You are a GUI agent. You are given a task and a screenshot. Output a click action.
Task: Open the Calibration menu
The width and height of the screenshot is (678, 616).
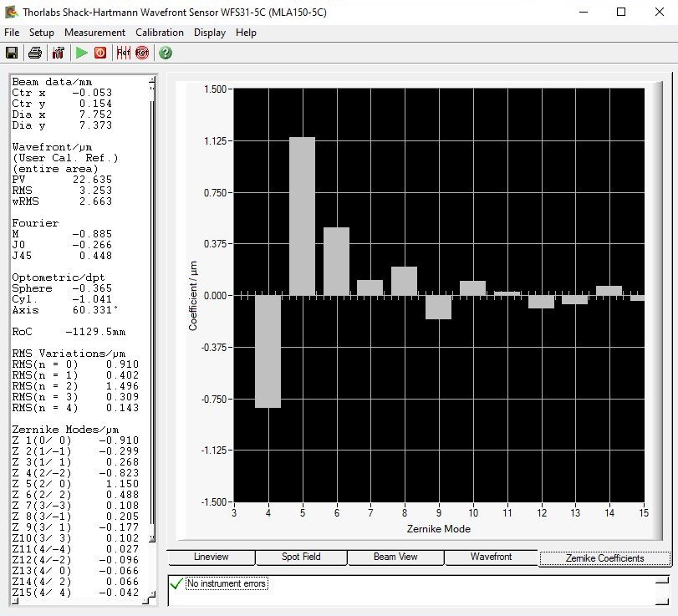tap(160, 33)
